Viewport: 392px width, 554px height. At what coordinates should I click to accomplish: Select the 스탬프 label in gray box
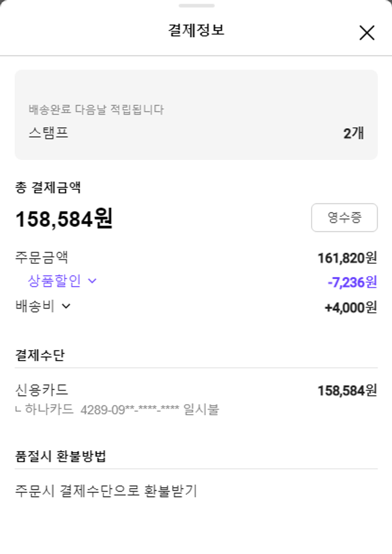tap(49, 133)
